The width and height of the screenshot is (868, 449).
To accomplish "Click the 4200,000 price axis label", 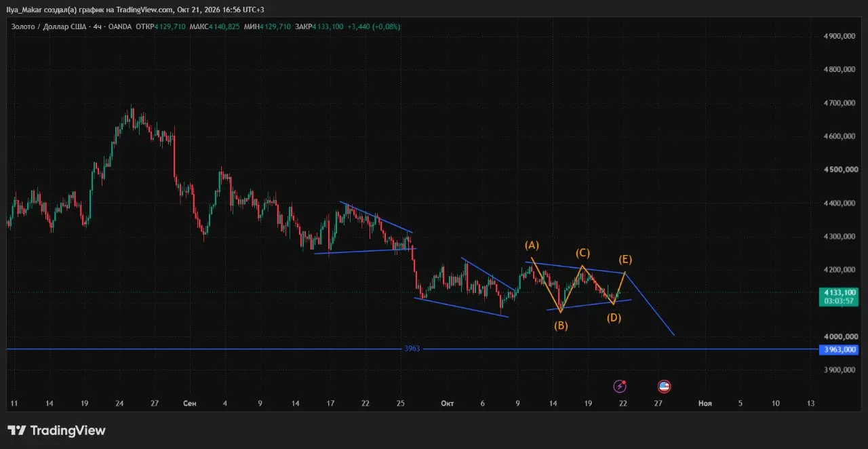I will pyautogui.click(x=840, y=270).
